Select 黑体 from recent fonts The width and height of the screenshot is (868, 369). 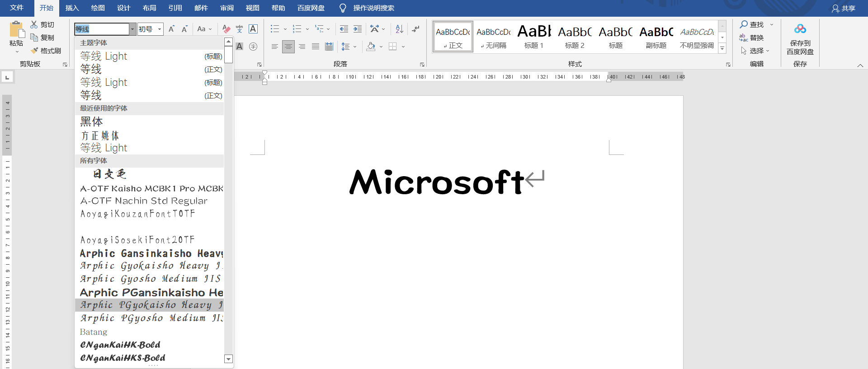click(x=149, y=121)
